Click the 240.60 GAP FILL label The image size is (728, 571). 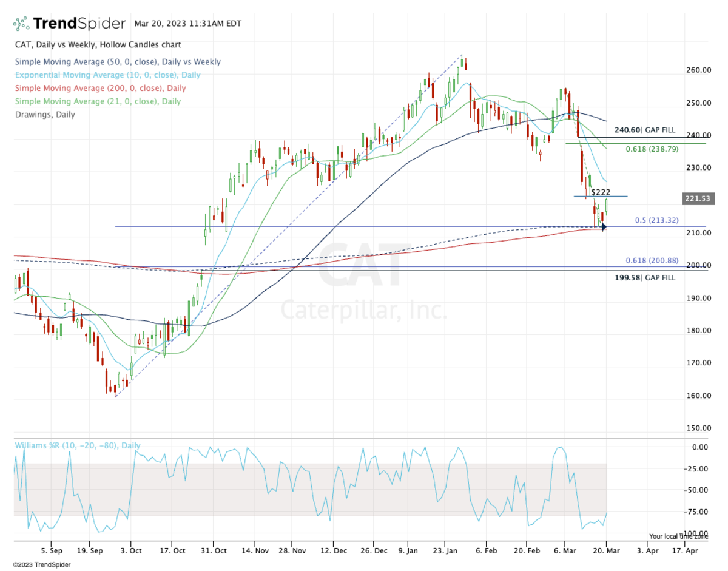click(x=644, y=130)
